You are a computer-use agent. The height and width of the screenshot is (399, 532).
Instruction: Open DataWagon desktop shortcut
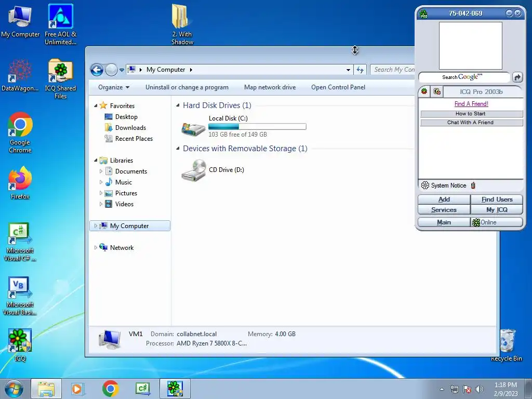(x=20, y=75)
